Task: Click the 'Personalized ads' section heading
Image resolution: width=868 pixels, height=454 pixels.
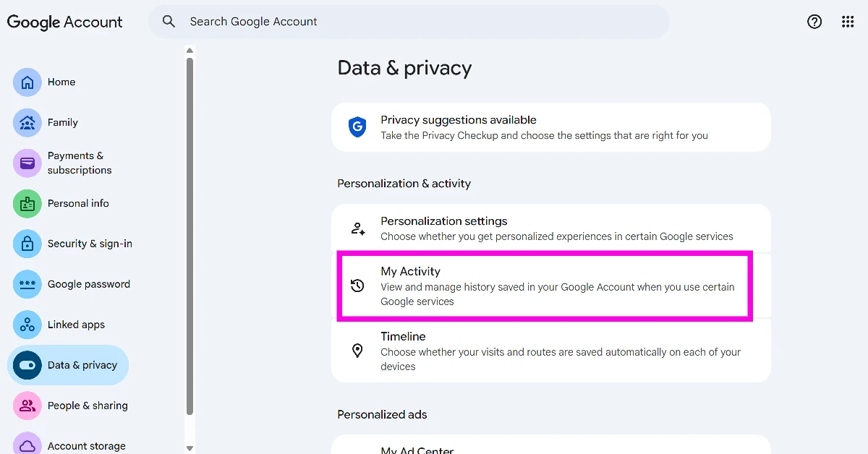Action: point(382,414)
